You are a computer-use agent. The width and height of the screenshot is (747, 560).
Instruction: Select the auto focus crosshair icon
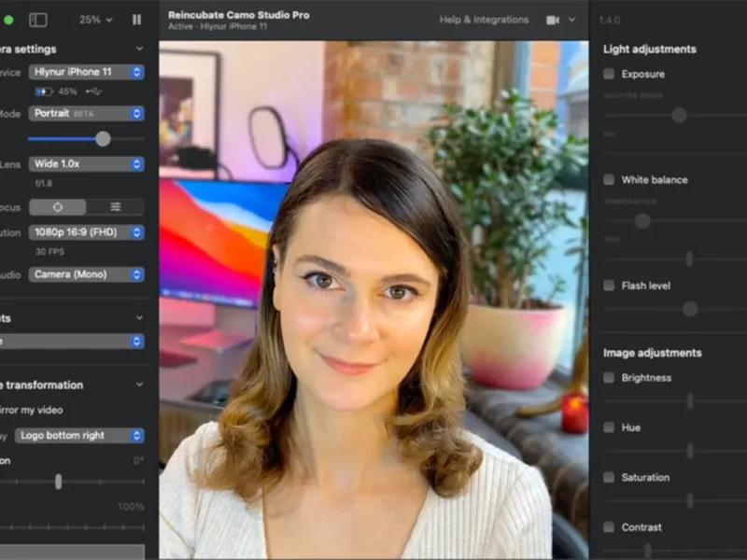[58, 207]
